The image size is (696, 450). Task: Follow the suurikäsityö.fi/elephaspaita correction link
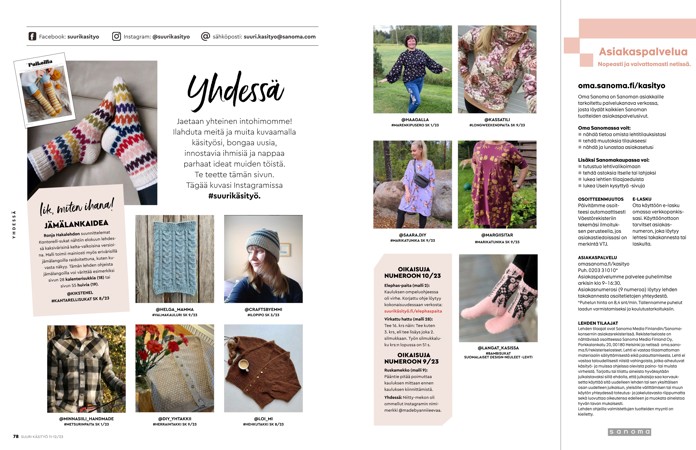(413, 311)
